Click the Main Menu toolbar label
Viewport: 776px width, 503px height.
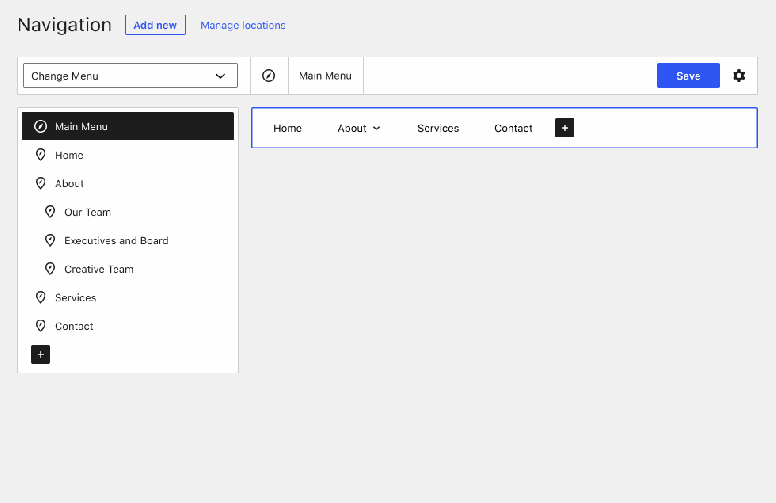click(325, 76)
